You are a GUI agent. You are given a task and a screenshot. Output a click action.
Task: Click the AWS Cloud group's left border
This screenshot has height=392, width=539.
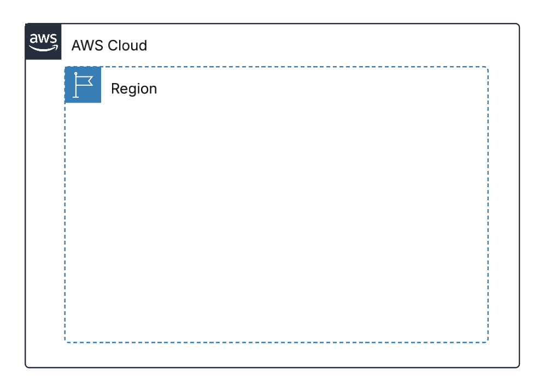tap(26, 213)
